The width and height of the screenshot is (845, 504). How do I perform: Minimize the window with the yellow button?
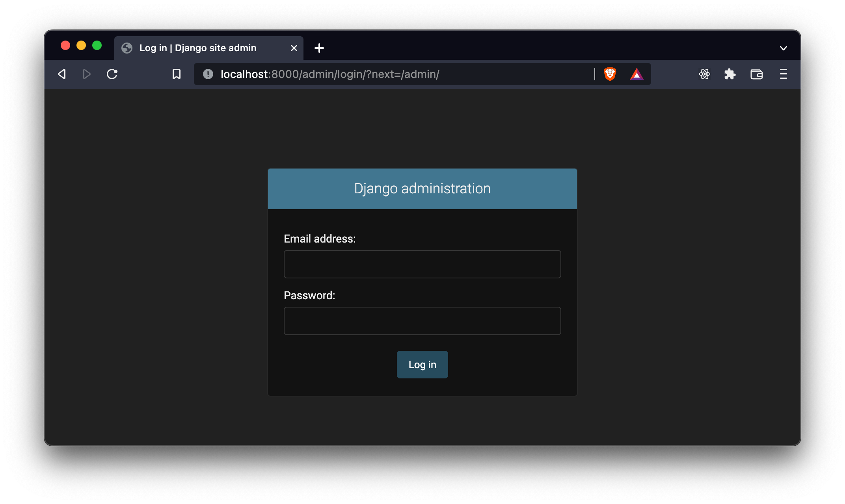point(81,46)
